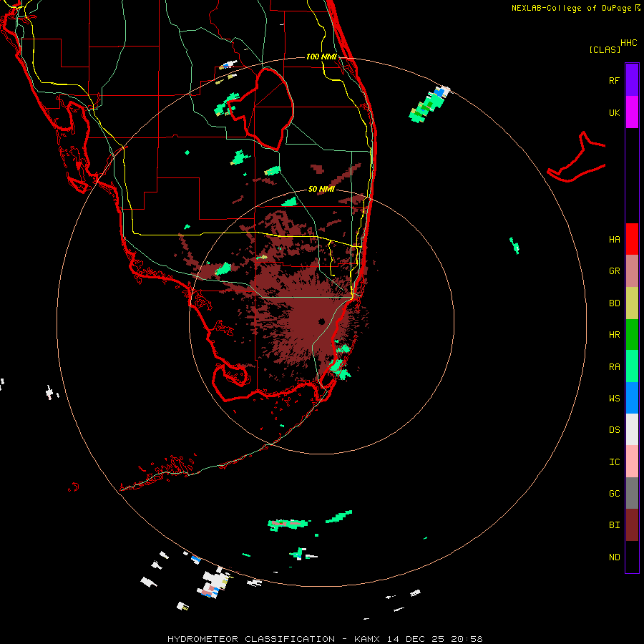The width and height of the screenshot is (644, 644).
Task: Click the dusty pink GR legend swatch
Action: (632, 270)
